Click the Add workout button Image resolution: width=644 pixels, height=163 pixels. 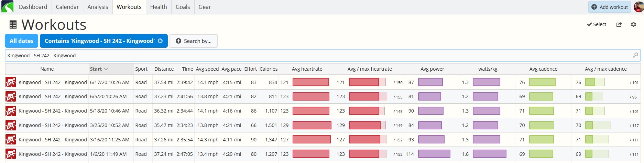pos(610,7)
